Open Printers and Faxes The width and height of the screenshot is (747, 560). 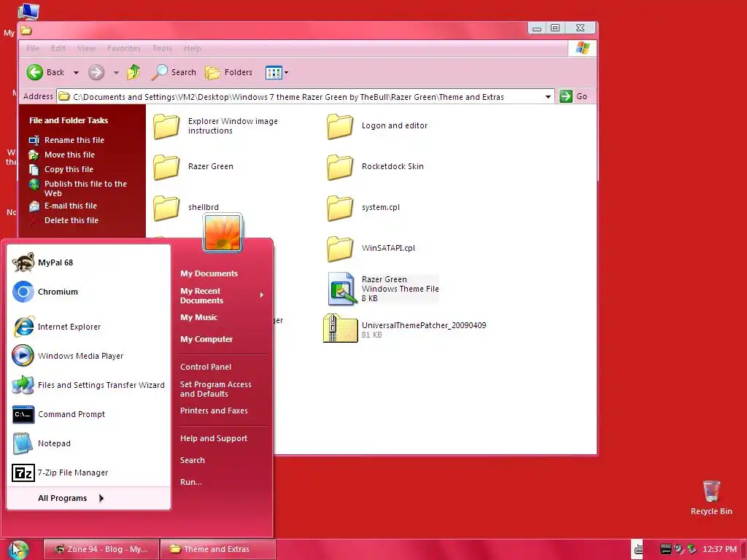(x=214, y=411)
